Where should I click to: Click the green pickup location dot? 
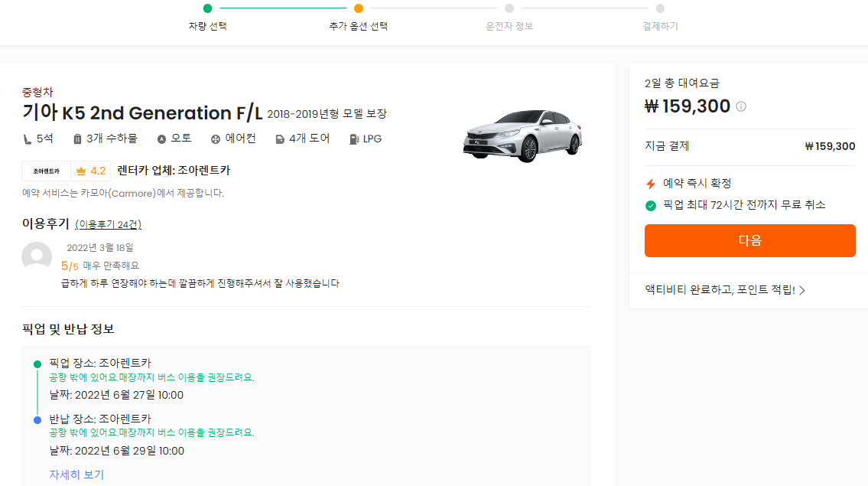click(37, 364)
